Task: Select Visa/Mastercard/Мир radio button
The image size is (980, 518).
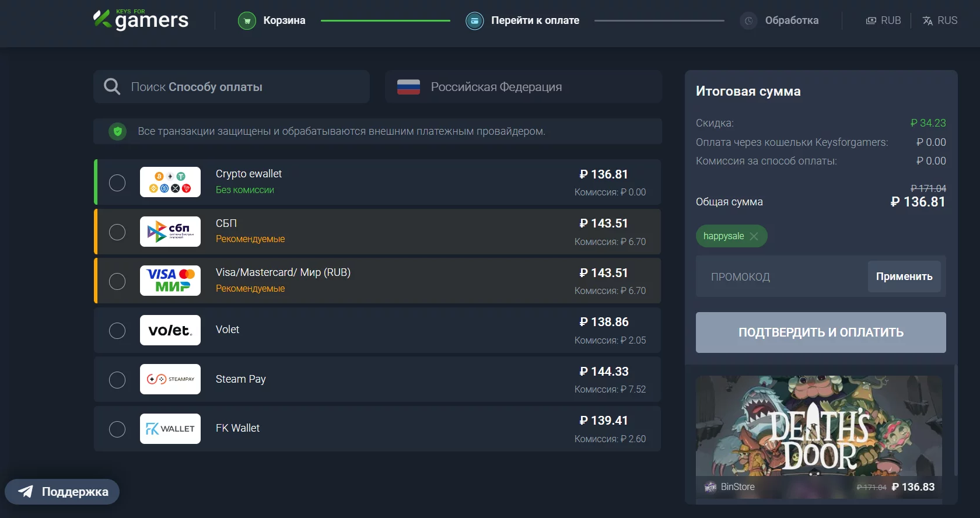Action: 117,281
